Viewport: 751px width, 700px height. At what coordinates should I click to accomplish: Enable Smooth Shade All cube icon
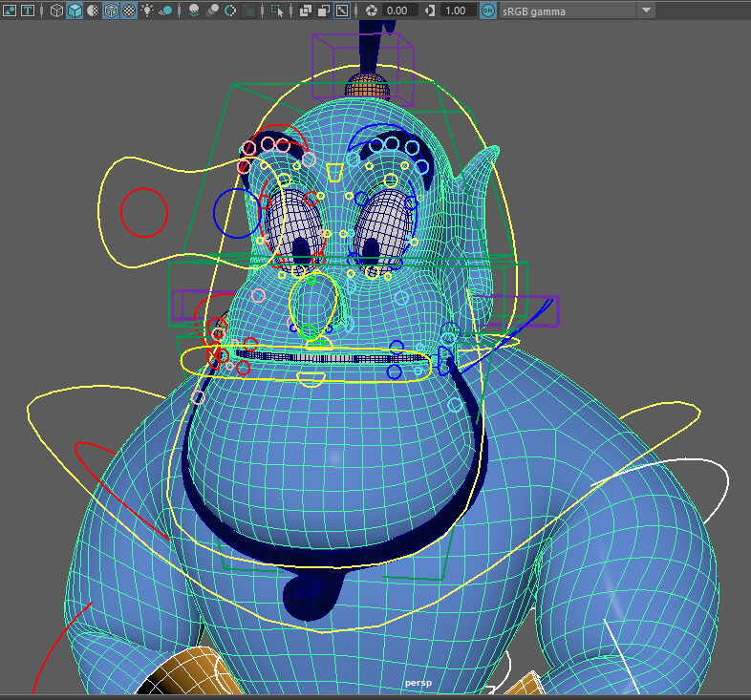click(x=75, y=11)
